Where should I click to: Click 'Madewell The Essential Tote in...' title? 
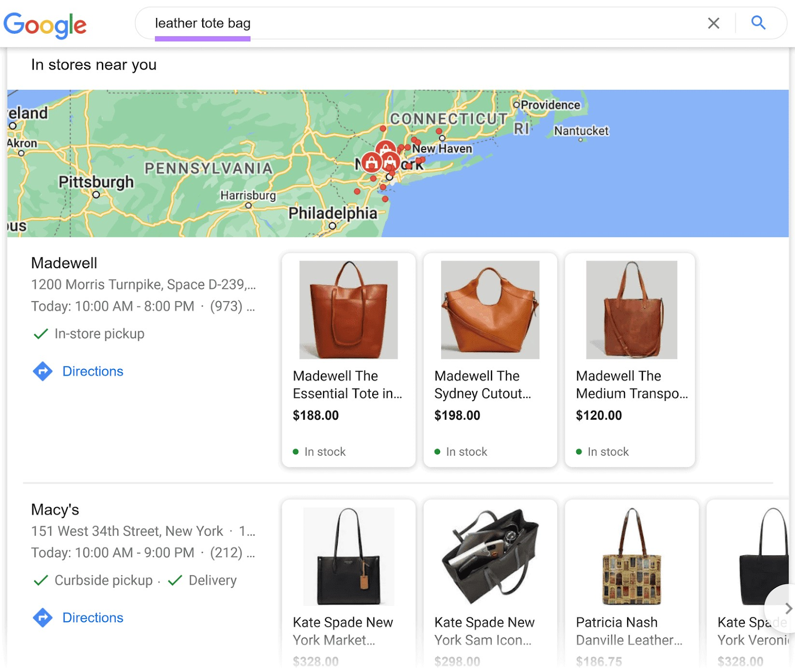pyautogui.click(x=348, y=385)
